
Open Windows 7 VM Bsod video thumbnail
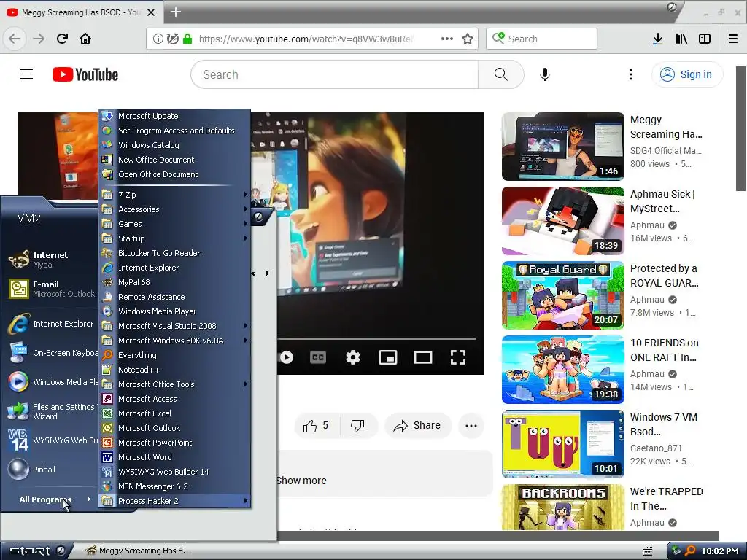click(x=562, y=444)
